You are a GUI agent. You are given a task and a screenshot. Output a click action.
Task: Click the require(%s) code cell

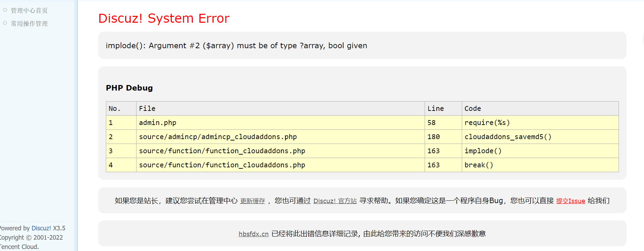pos(540,123)
